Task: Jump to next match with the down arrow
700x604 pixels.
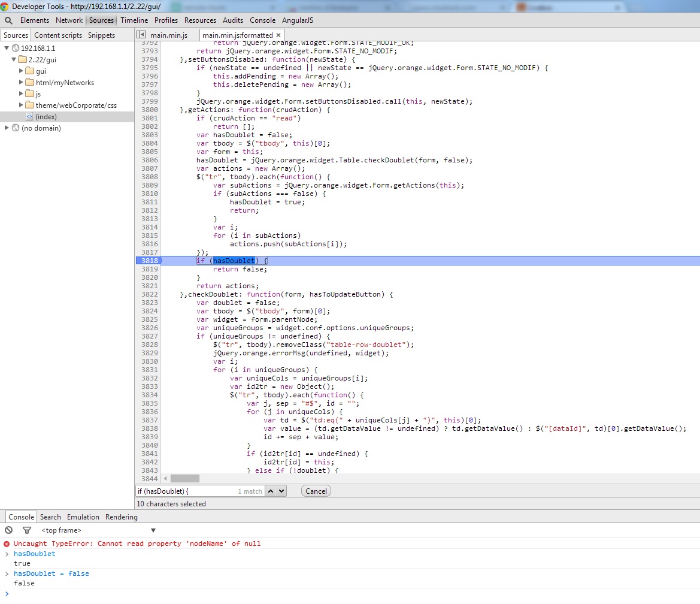Action: point(280,491)
